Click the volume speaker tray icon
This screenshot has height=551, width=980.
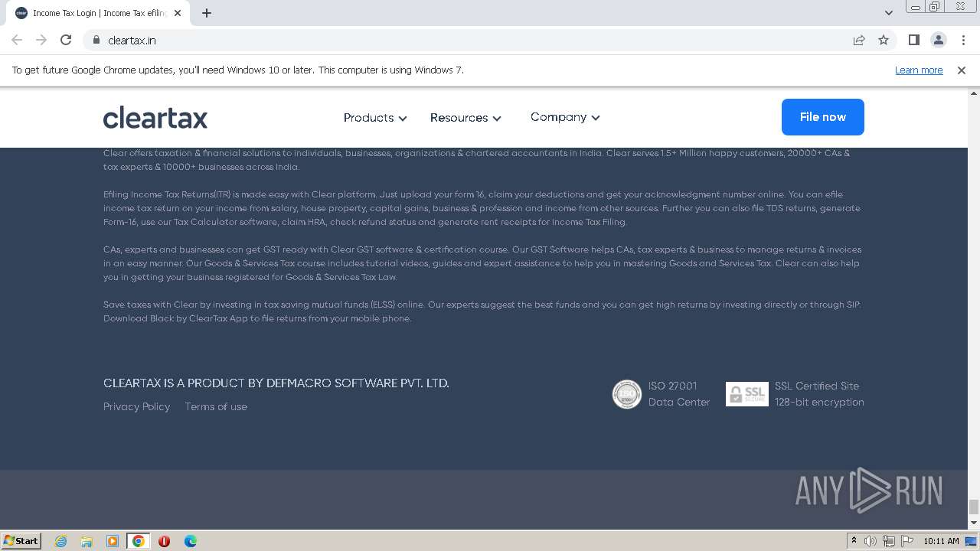[x=871, y=541]
